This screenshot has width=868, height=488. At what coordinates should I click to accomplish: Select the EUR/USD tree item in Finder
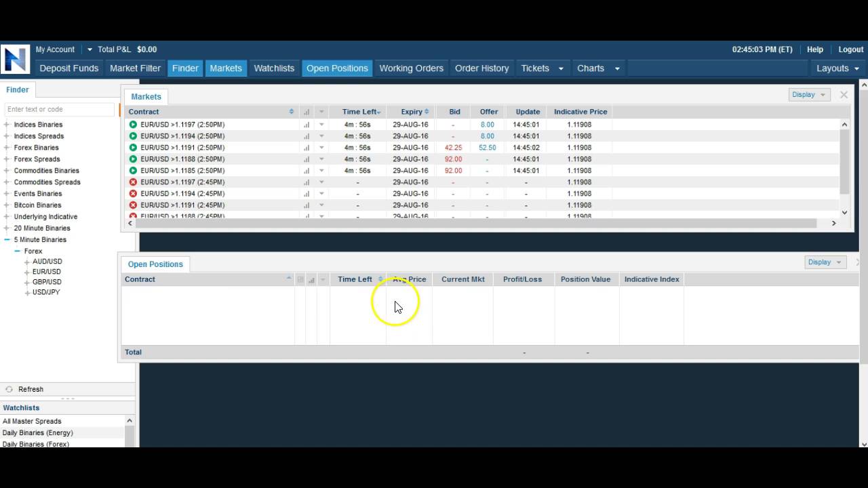tap(47, 272)
